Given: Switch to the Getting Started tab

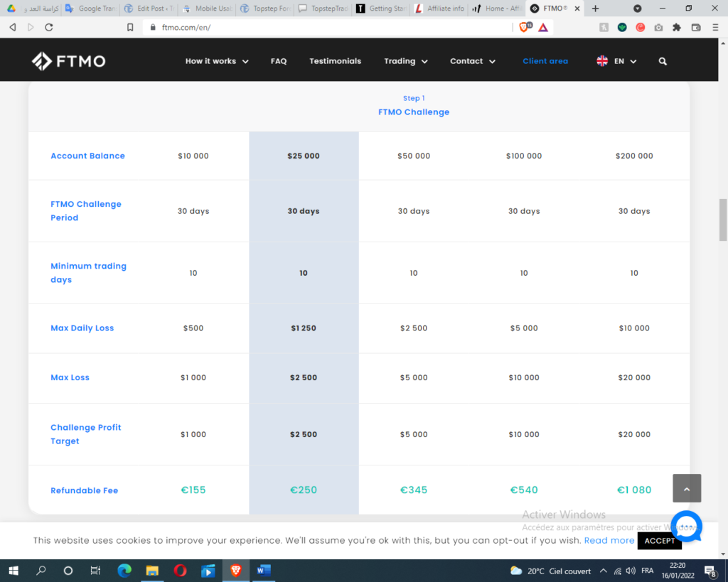Looking at the screenshot, I should [x=382, y=9].
